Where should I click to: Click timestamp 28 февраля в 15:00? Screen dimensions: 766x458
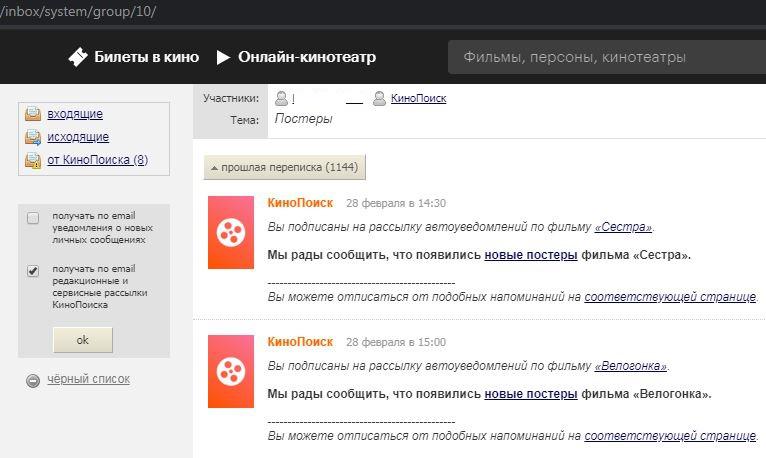[x=396, y=342]
